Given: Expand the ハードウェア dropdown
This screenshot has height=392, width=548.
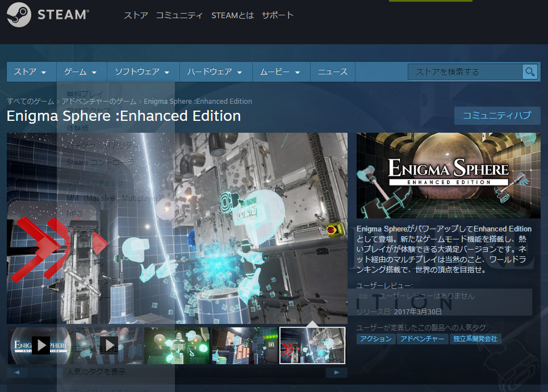Looking at the screenshot, I should pos(216,72).
